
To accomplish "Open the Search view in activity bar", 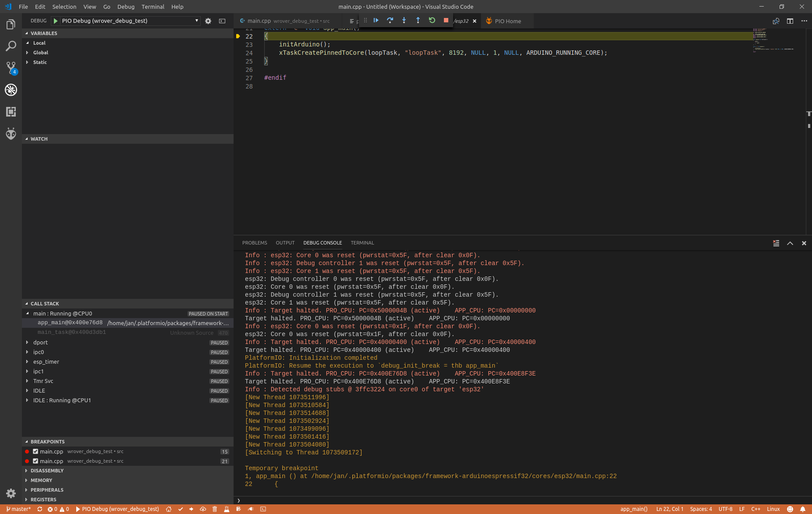I will coord(11,46).
